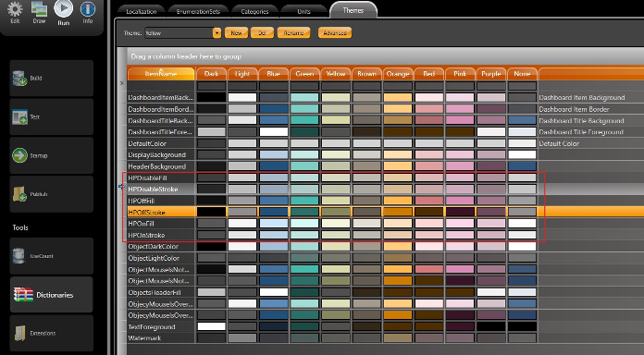Select the HPOffFill row name

141,201
